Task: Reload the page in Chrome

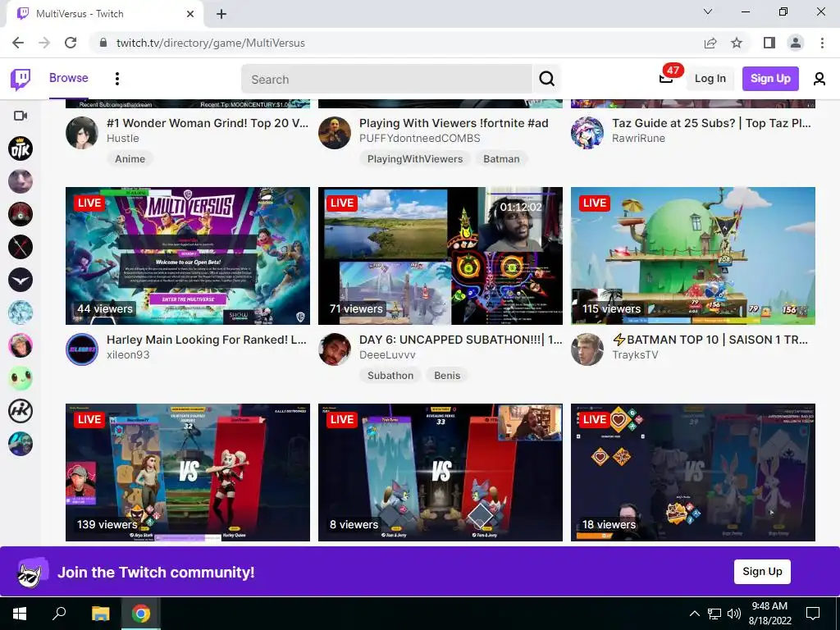Action: coord(71,43)
